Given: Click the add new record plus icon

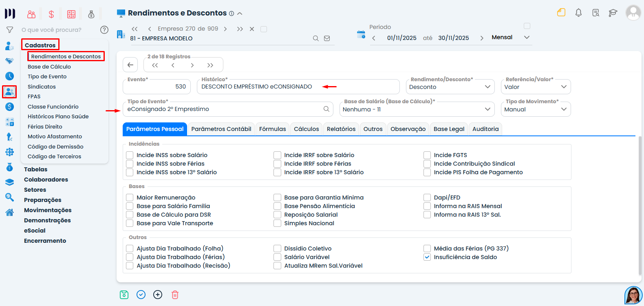Looking at the screenshot, I should (x=158, y=295).
